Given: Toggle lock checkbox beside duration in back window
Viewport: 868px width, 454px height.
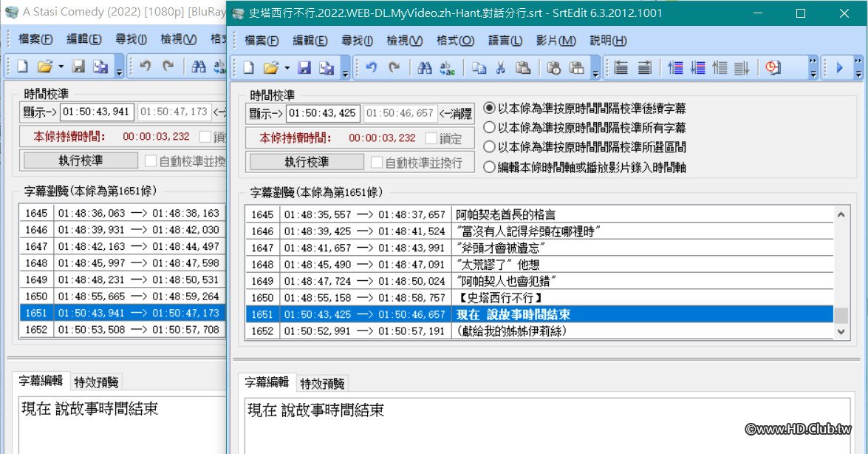Looking at the screenshot, I should (205, 136).
